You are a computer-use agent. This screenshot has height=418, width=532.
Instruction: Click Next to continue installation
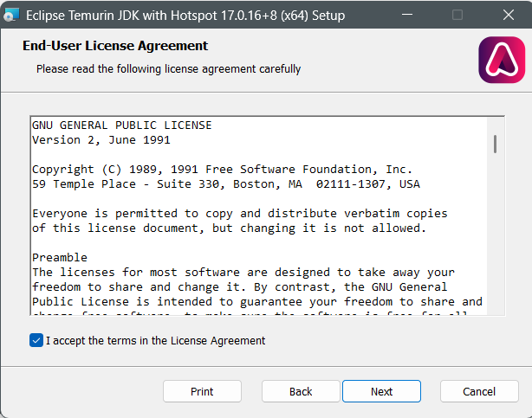click(x=382, y=391)
